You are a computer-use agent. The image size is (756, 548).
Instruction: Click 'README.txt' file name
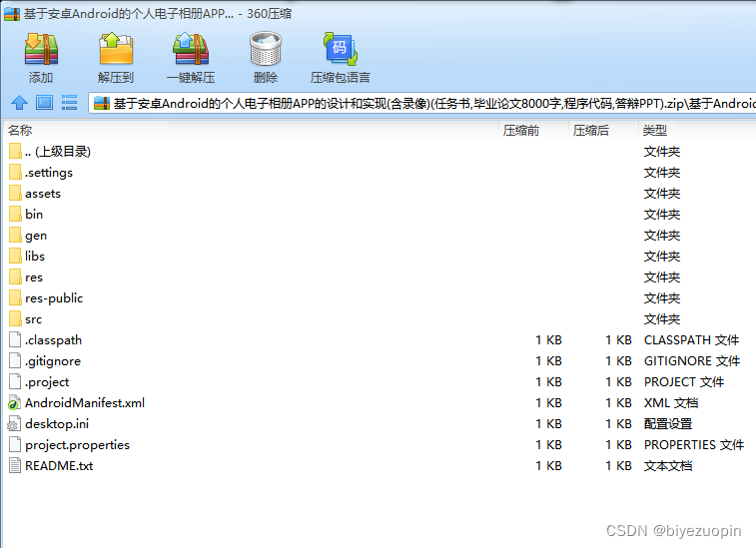59,465
